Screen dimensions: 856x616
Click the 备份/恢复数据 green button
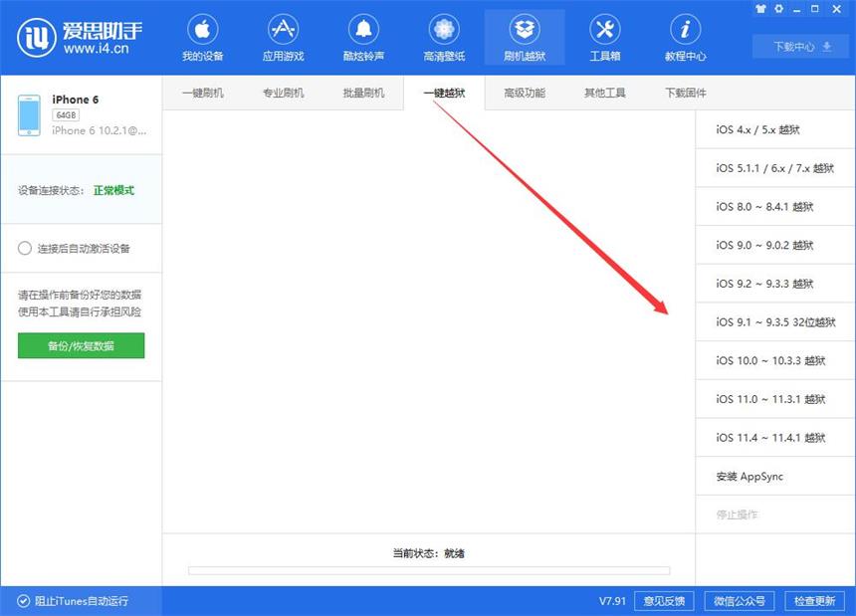click(81, 345)
